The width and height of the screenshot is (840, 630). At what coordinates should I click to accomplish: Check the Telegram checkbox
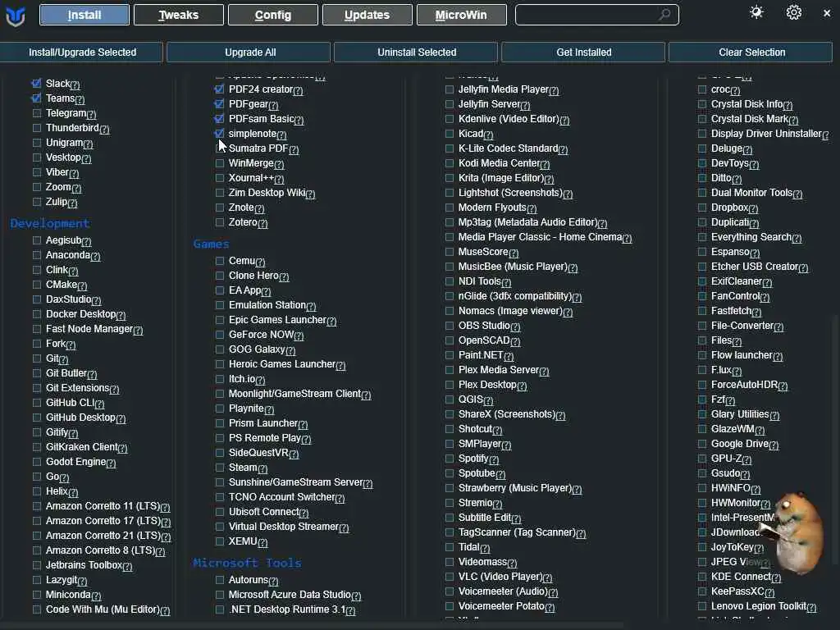click(36, 113)
